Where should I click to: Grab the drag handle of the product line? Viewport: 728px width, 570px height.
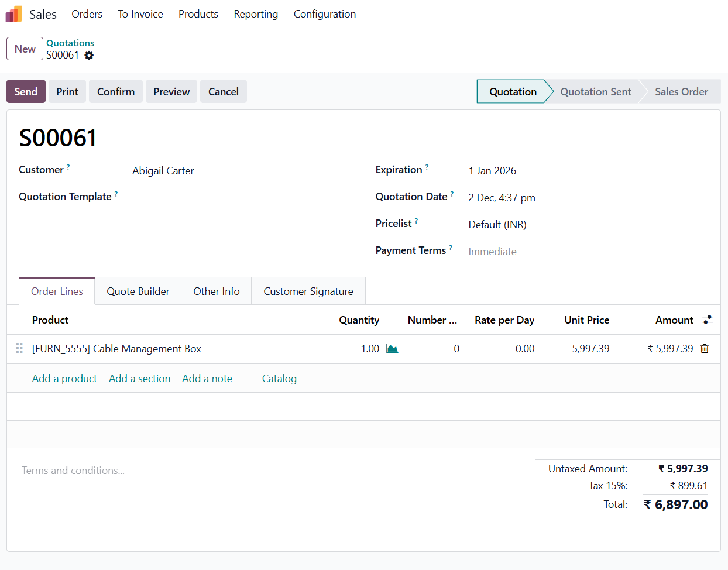pyautogui.click(x=19, y=349)
